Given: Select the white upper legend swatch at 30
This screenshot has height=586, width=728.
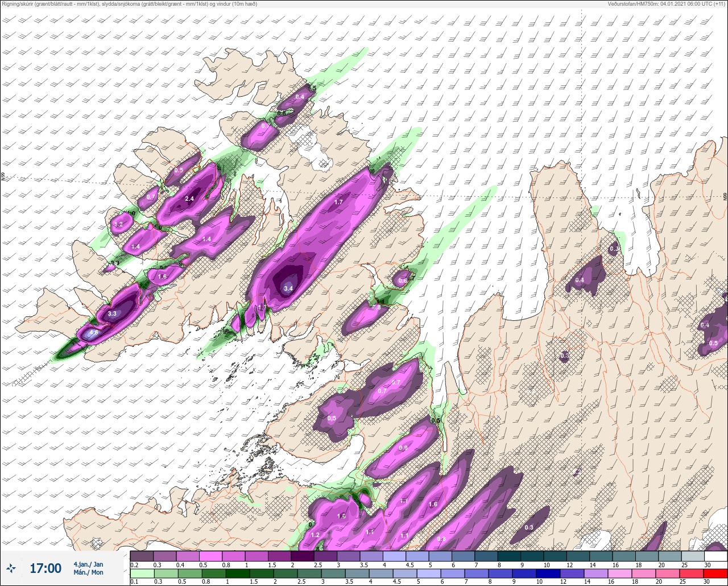Looking at the screenshot, I should point(715,556).
